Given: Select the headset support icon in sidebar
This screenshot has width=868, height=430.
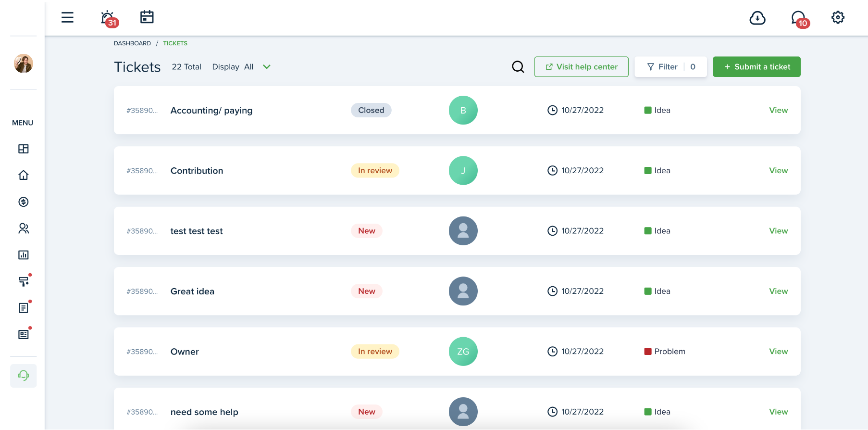Looking at the screenshot, I should point(23,375).
